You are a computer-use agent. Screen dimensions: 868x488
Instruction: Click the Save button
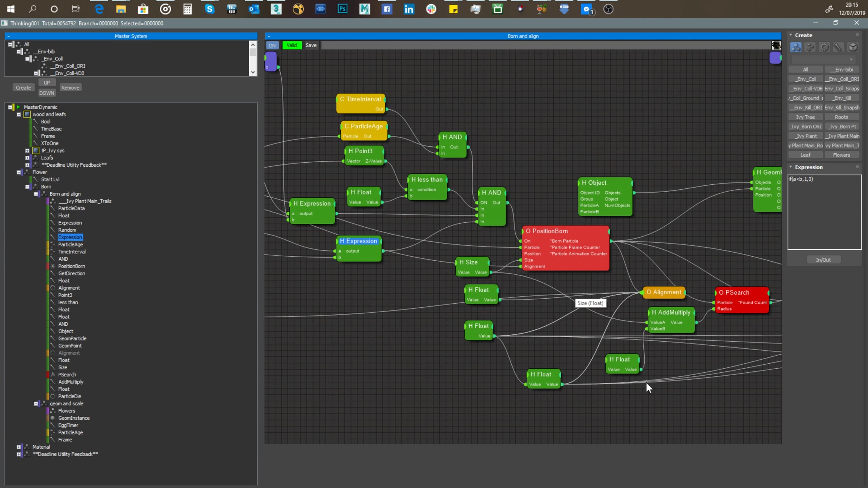coord(311,46)
